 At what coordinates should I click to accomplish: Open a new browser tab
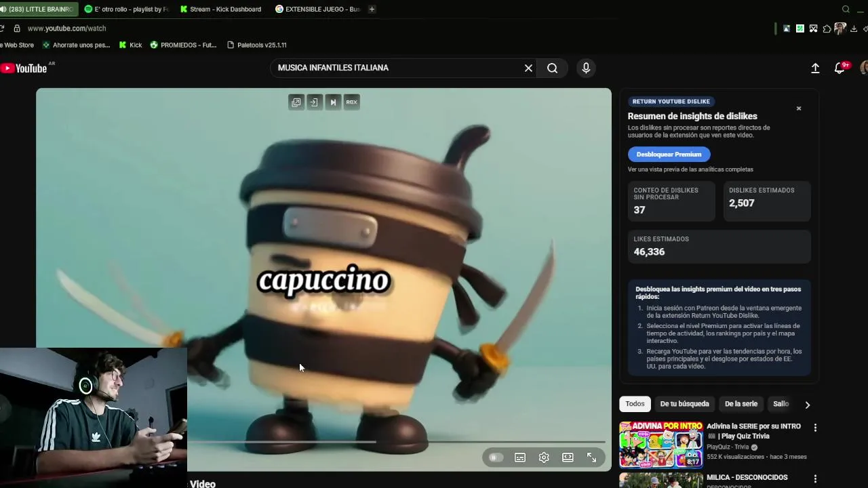point(372,9)
